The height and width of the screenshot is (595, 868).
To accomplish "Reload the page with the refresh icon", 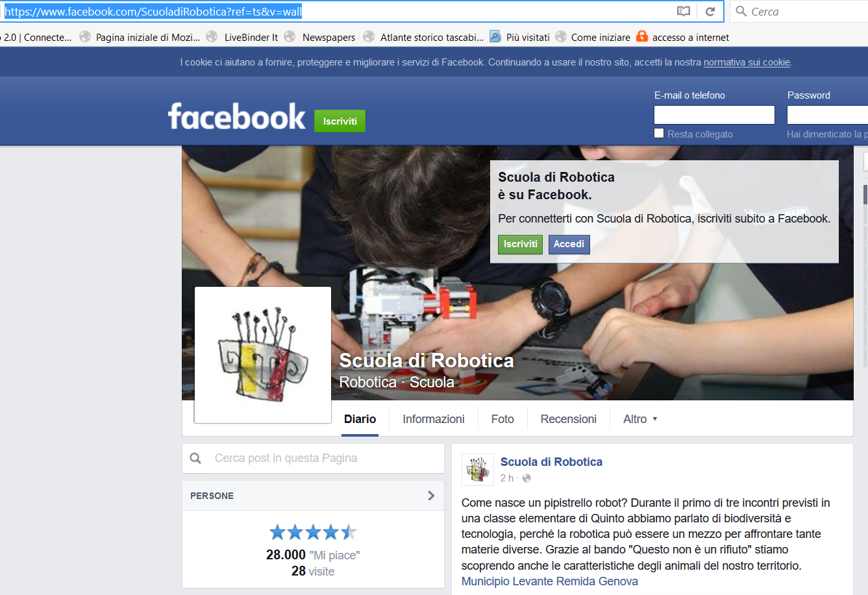I will tap(710, 11).
